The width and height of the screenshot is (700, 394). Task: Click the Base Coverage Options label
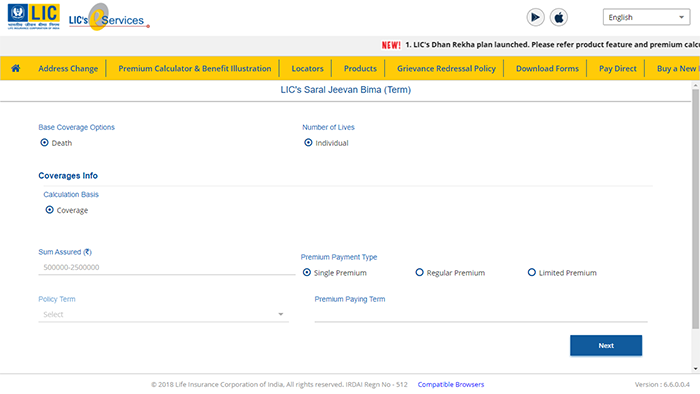coord(76,127)
